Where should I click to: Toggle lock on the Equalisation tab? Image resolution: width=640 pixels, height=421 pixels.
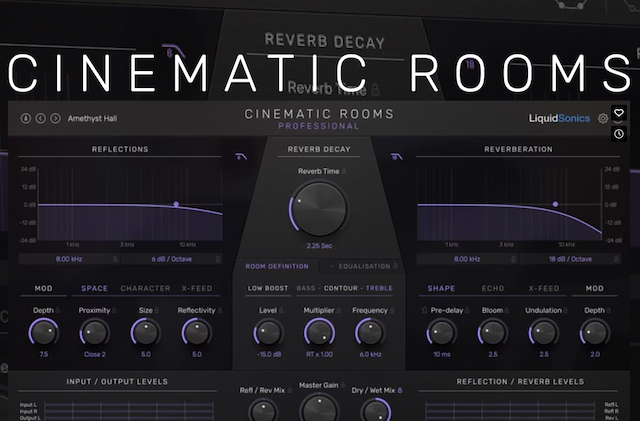click(396, 266)
